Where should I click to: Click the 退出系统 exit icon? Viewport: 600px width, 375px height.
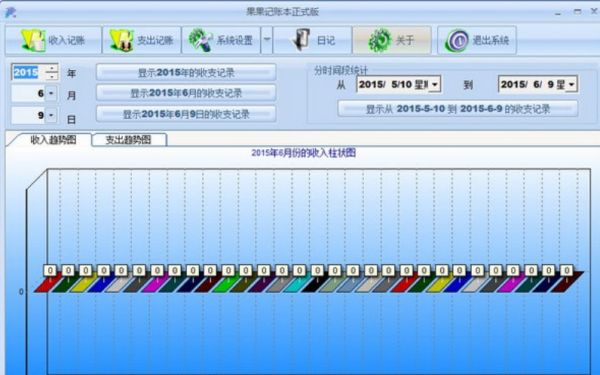point(457,41)
